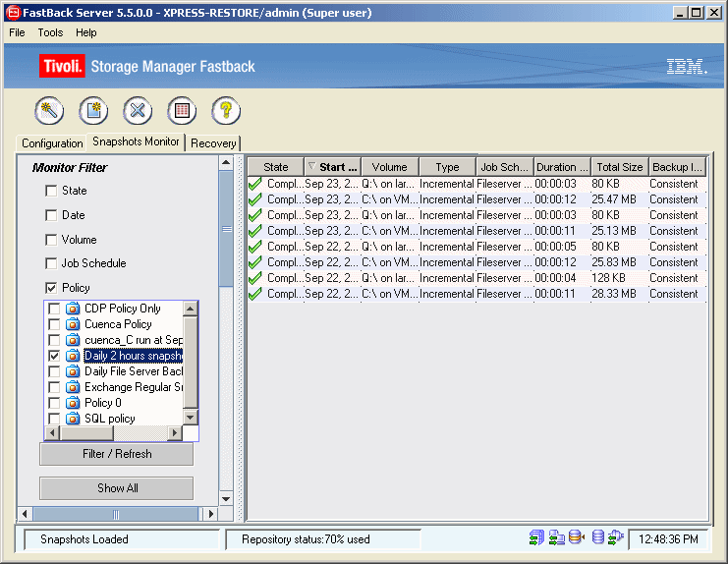Switch to the Configuration tab
728x564 pixels.
(51, 143)
